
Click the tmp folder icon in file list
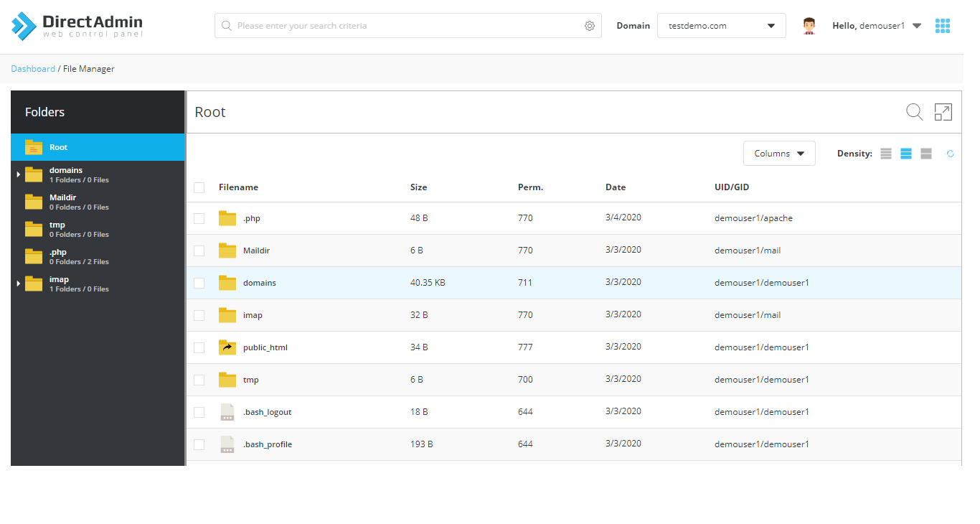pos(227,380)
